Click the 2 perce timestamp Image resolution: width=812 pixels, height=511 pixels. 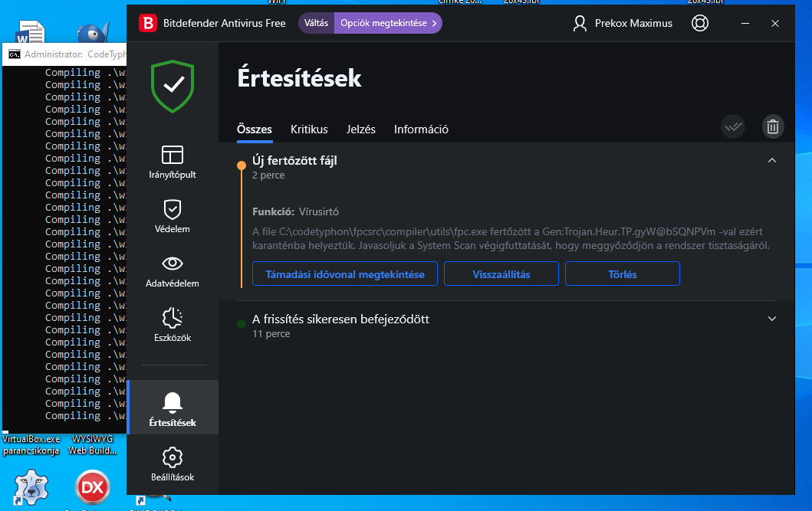click(268, 175)
